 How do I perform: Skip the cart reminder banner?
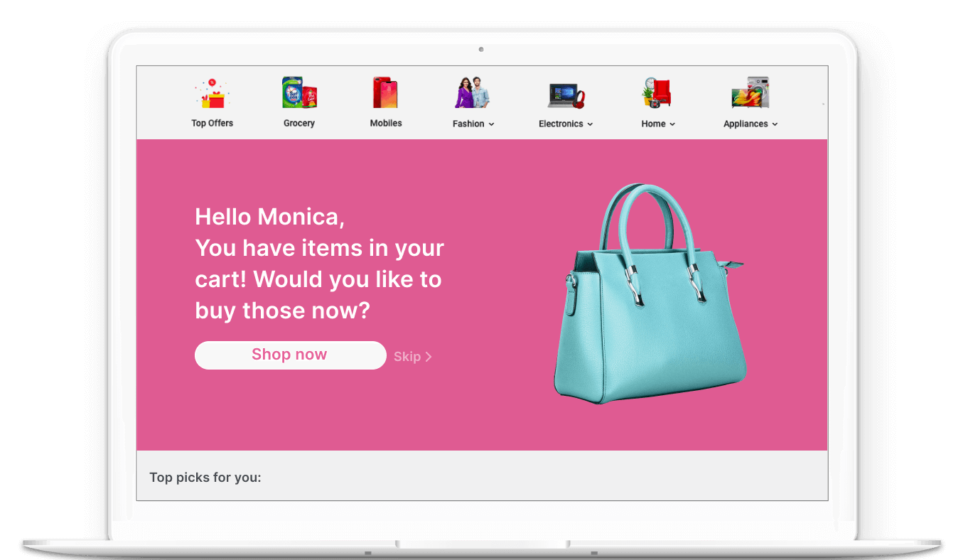coord(413,357)
